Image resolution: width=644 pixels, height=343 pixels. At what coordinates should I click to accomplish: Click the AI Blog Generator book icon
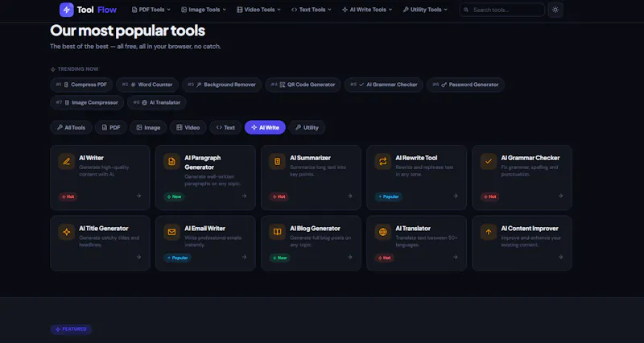pyautogui.click(x=277, y=232)
